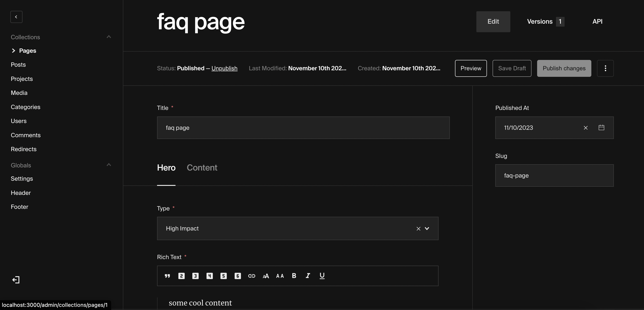Apply H2 heading in the rich text editor
Screen dimensions: 644x310
(181, 276)
